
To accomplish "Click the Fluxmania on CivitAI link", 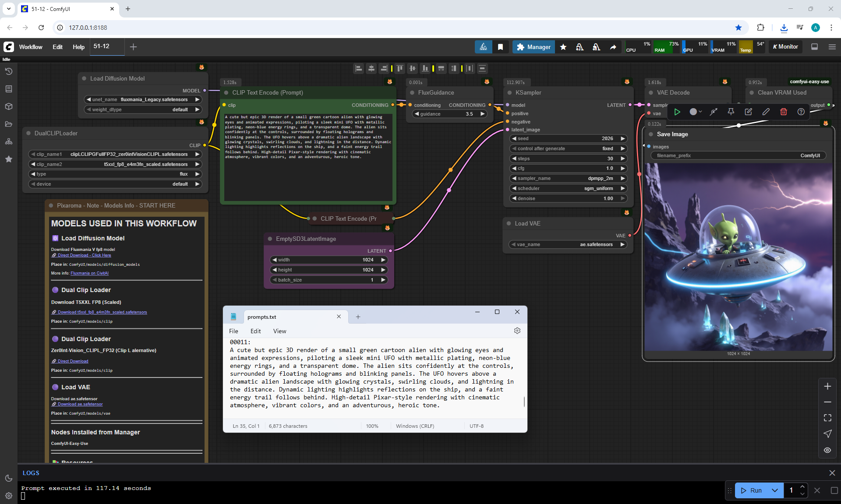I will point(89,273).
